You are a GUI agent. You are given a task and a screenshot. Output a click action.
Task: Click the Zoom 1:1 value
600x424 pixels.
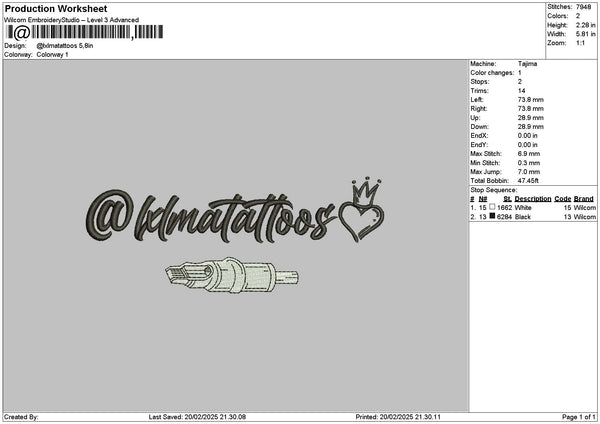(x=584, y=43)
